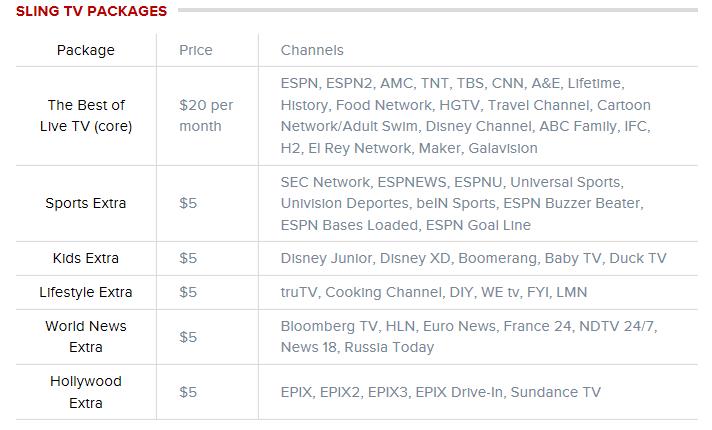Click the Bloomberg TV channel list text
Screen dimensions: 712x430
click(469, 336)
